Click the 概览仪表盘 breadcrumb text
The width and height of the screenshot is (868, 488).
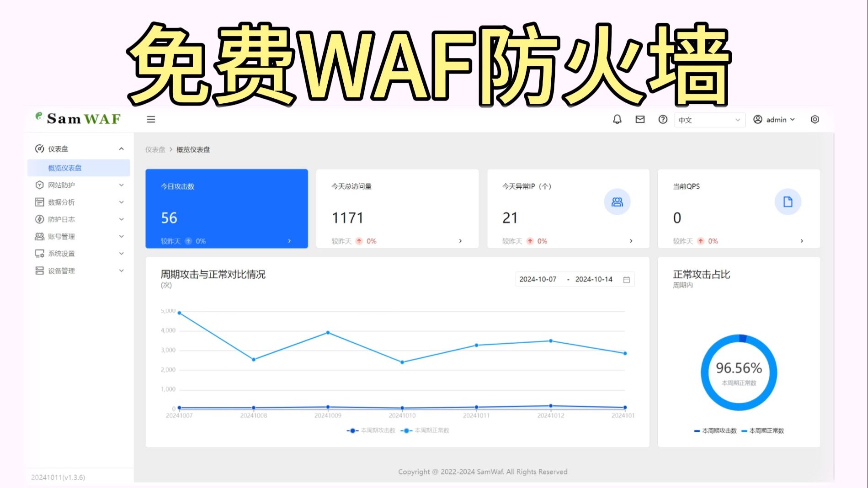(x=193, y=149)
